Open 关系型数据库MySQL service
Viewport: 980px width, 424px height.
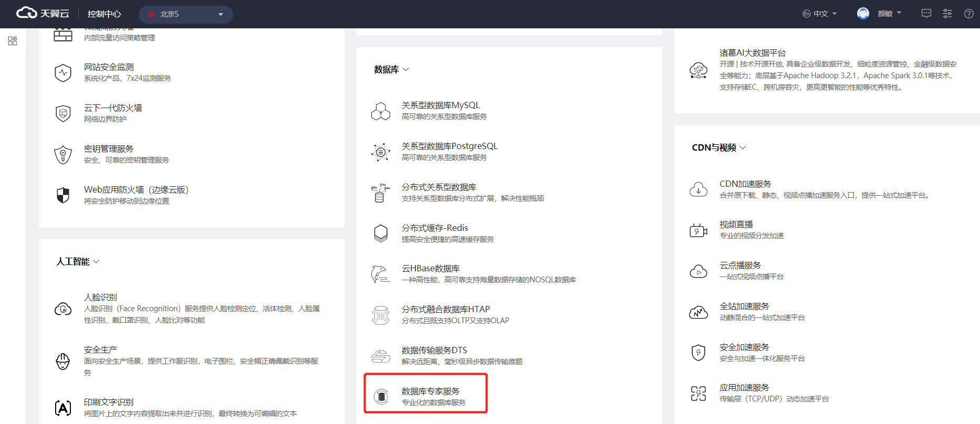pyautogui.click(x=441, y=105)
